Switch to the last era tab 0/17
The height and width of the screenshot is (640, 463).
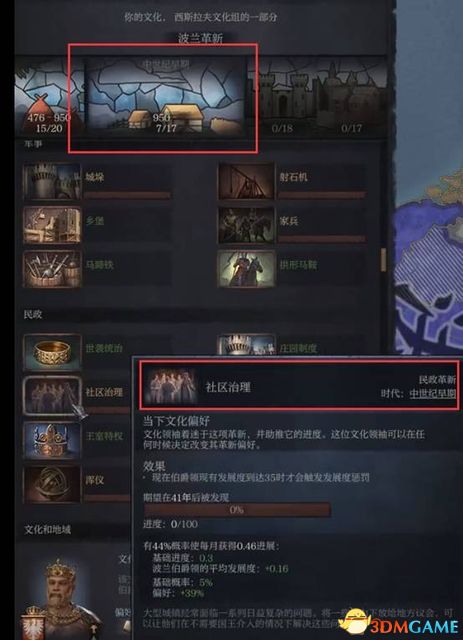click(x=352, y=97)
